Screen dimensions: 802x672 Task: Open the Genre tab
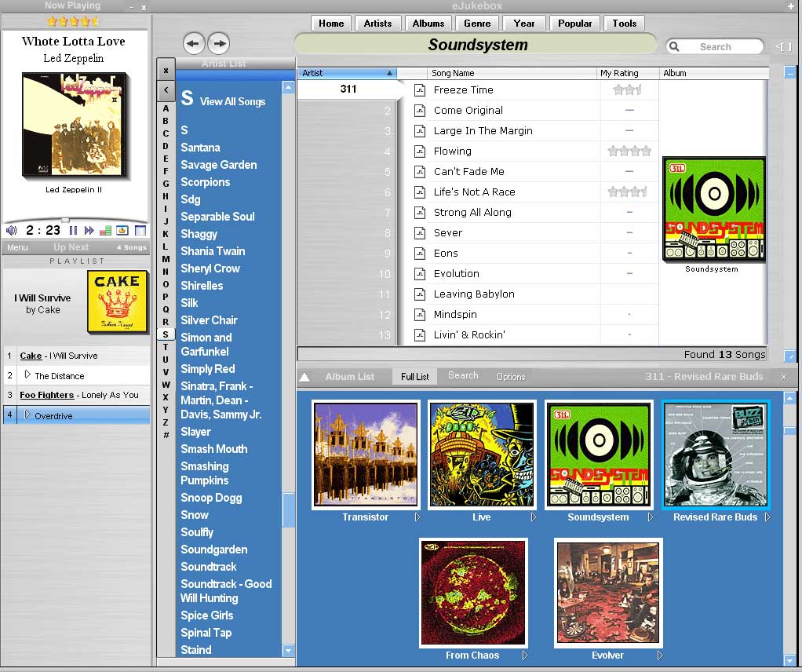coord(477,24)
